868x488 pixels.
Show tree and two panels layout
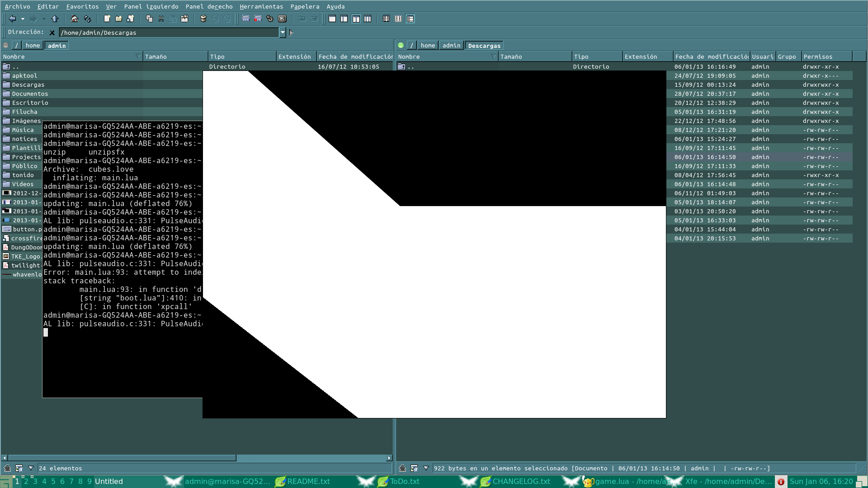coord(368,19)
